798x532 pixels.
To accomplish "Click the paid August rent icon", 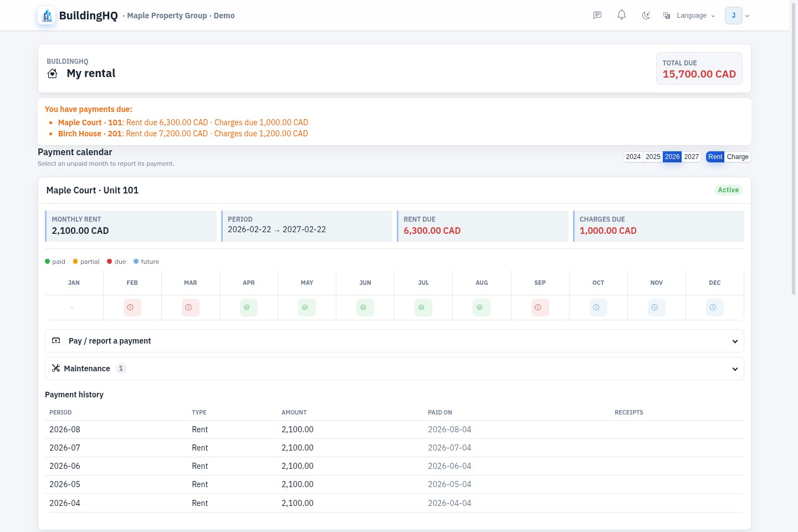I will (x=482, y=308).
